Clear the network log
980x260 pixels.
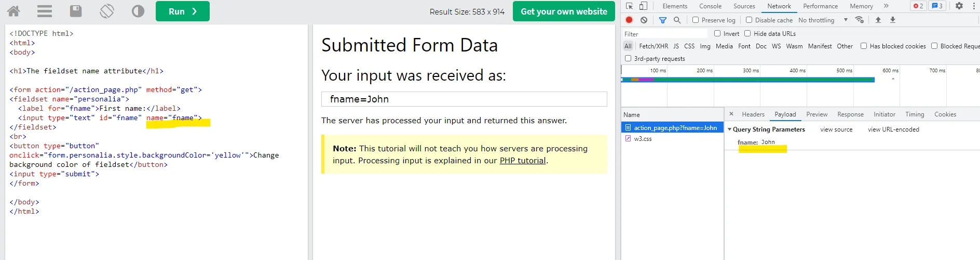(644, 20)
